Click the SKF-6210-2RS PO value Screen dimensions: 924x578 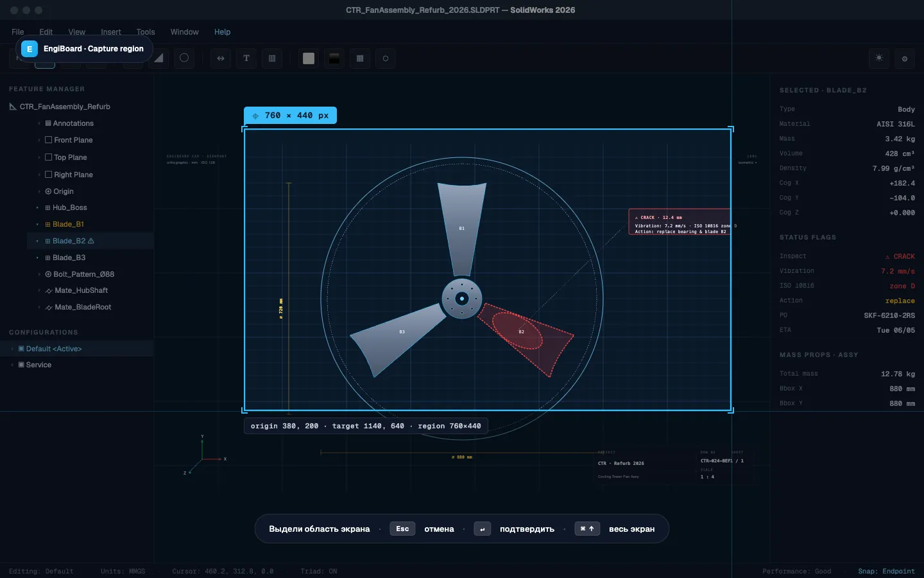[x=889, y=315]
